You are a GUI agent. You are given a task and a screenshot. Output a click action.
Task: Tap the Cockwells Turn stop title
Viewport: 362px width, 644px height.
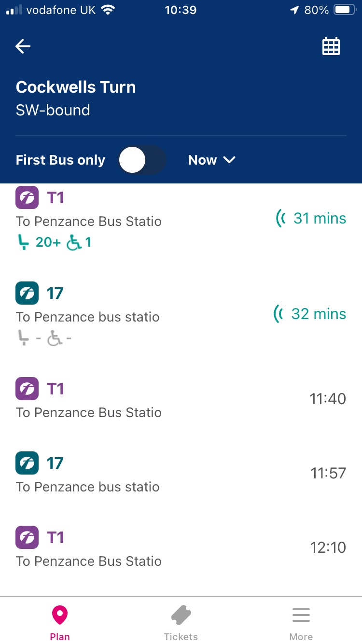click(x=76, y=87)
